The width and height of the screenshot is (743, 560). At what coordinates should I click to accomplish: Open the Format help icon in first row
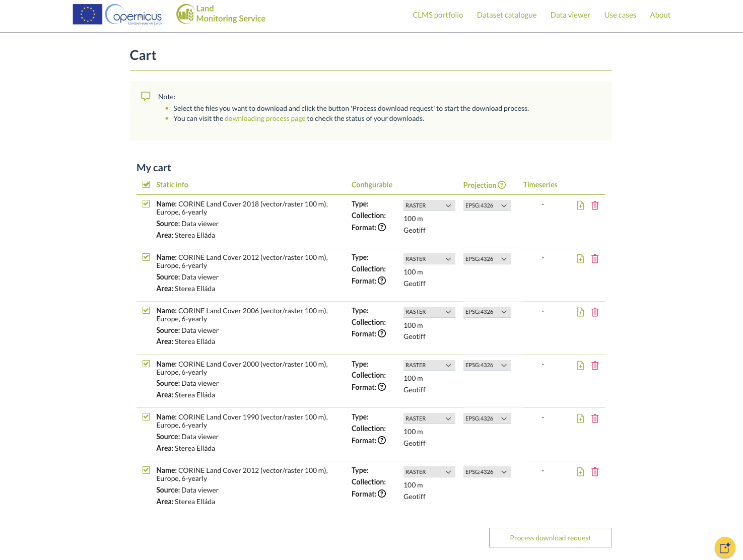tap(382, 227)
